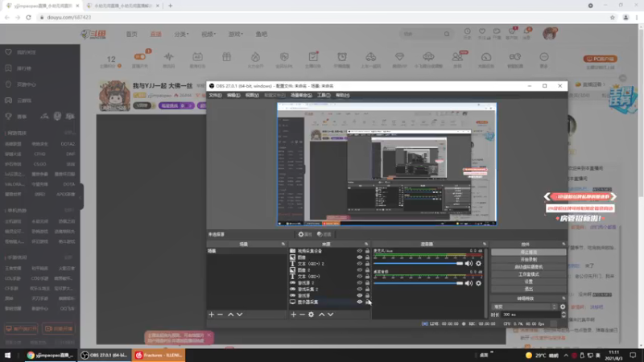Image resolution: width=644 pixels, height=362 pixels.
Task: Toggle the orange live switch in Douyu toolbar
Action: [x=140, y=56]
